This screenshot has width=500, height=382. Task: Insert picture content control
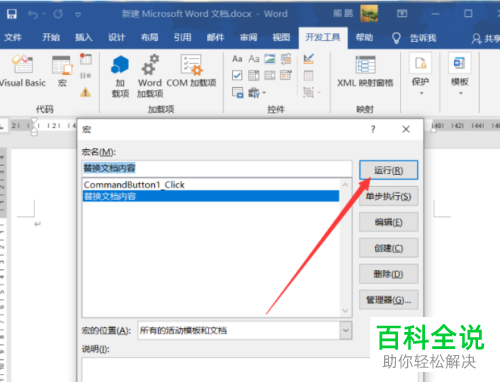270,59
